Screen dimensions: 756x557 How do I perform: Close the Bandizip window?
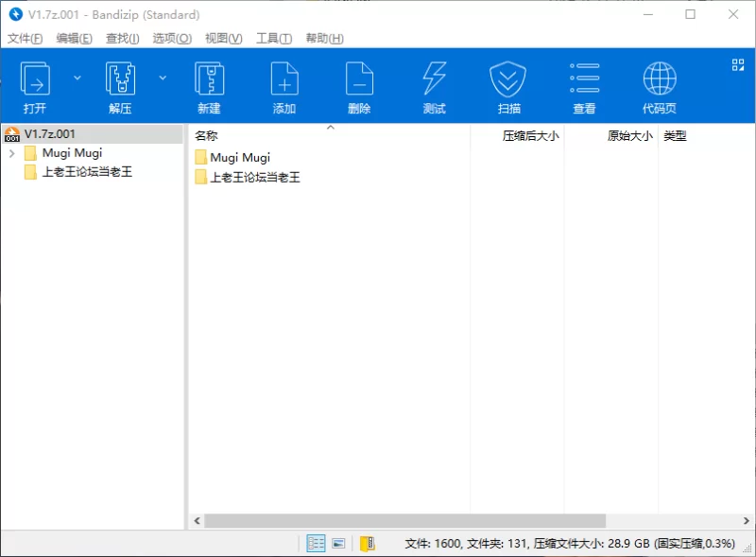pyautogui.click(x=733, y=14)
